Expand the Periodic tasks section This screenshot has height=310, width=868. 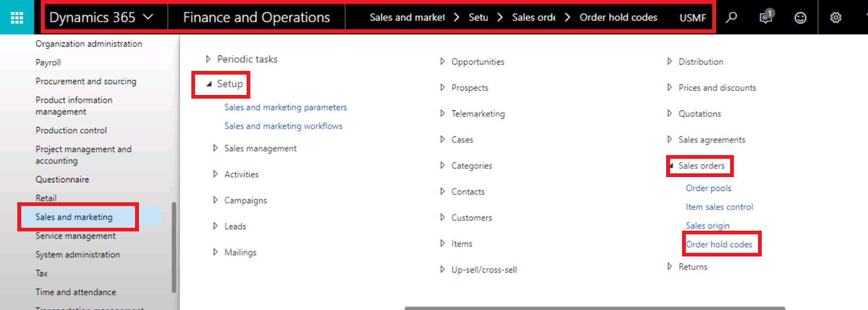pos(208,59)
